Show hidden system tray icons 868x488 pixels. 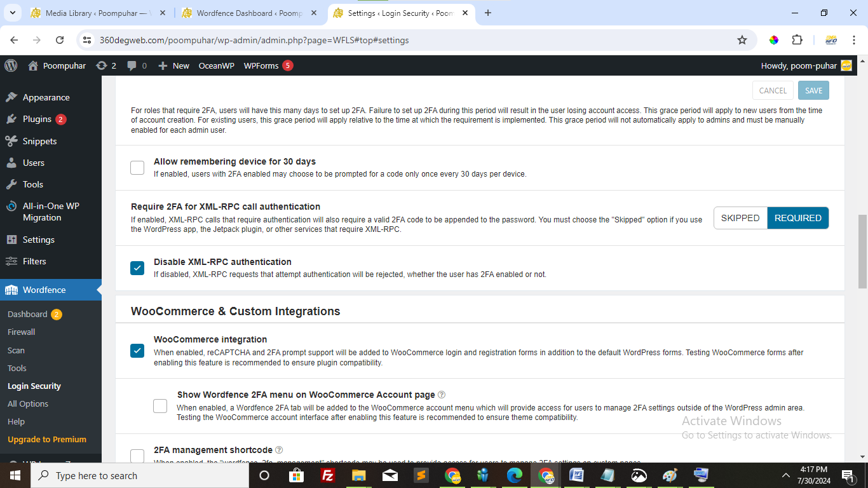tap(786, 475)
